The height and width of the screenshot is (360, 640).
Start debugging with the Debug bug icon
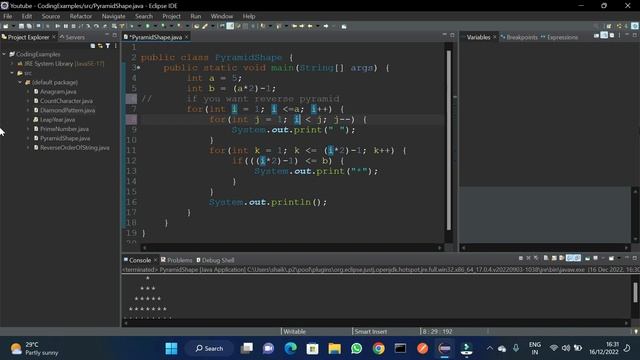pyautogui.click(x=132, y=26)
